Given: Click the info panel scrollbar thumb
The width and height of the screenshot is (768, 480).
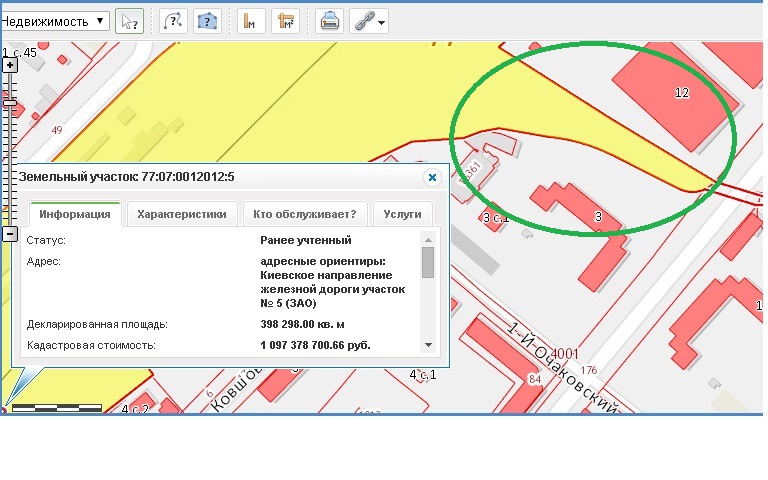Looking at the screenshot, I should (428, 262).
